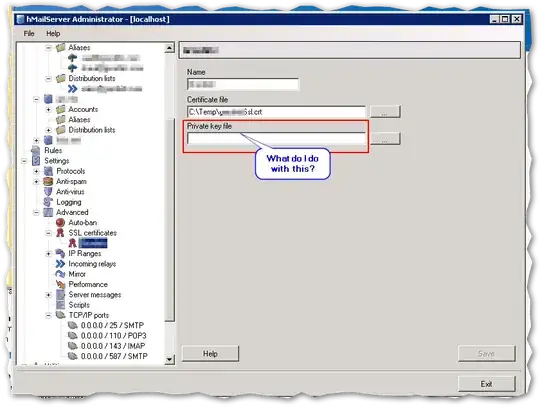The height and width of the screenshot is (406, 540).
Task: Click the Help button
Action: click(210, 354)
